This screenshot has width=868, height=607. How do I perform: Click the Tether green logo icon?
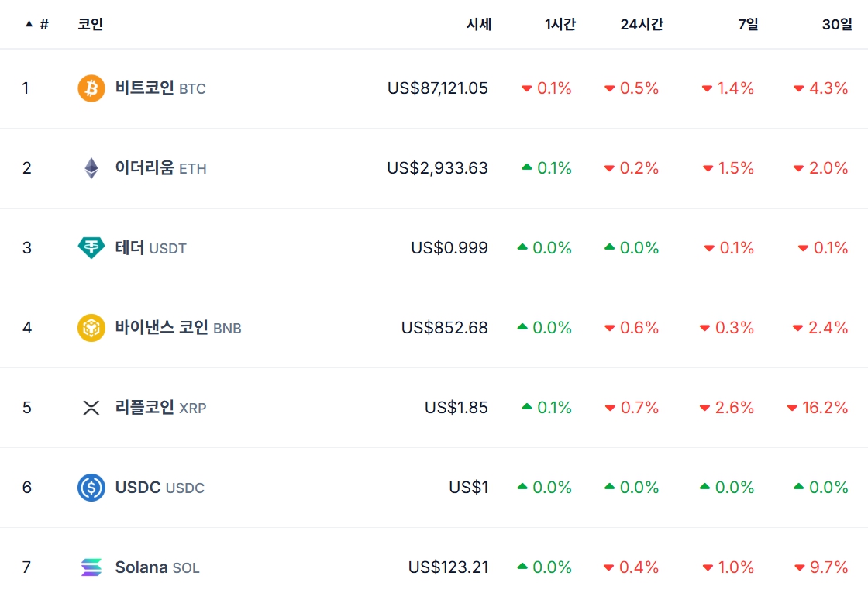[91, 248]
